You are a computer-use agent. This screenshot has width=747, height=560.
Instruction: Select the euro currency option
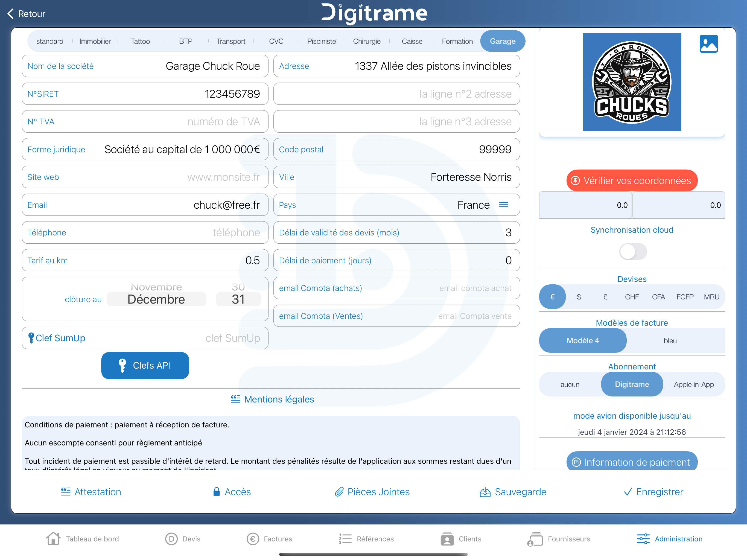552,297
